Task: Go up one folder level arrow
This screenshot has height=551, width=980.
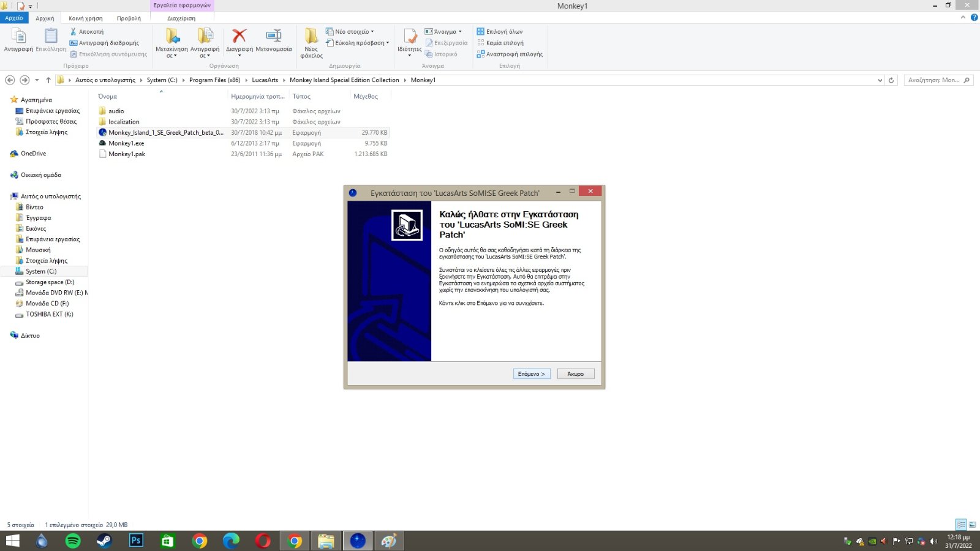Action: [x=48, y=80]
